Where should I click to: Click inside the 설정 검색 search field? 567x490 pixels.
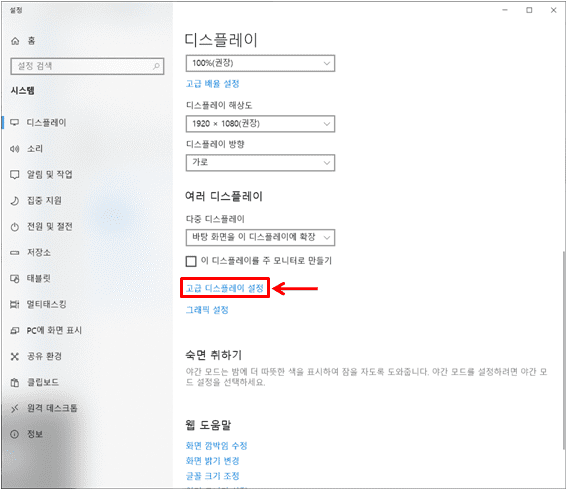[87, 66]
